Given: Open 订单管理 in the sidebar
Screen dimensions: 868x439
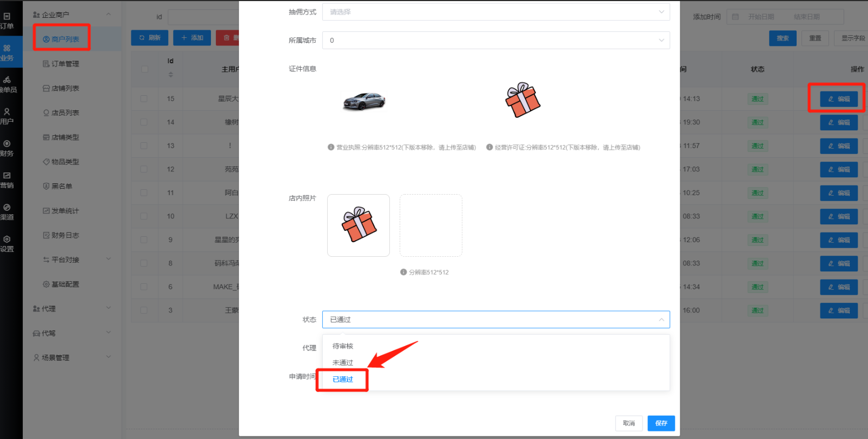Looking at the screenshot, I should (65, 64).
